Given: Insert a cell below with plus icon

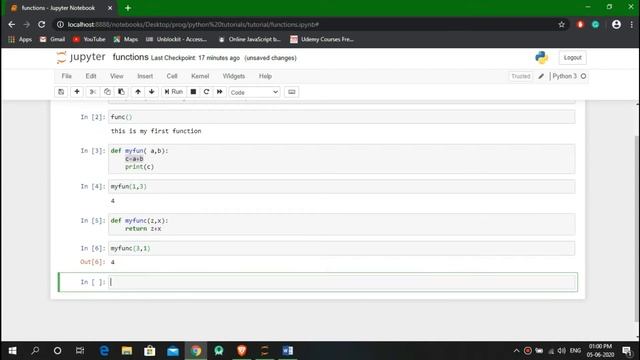Looking at the screenshot, I should 77,92.
